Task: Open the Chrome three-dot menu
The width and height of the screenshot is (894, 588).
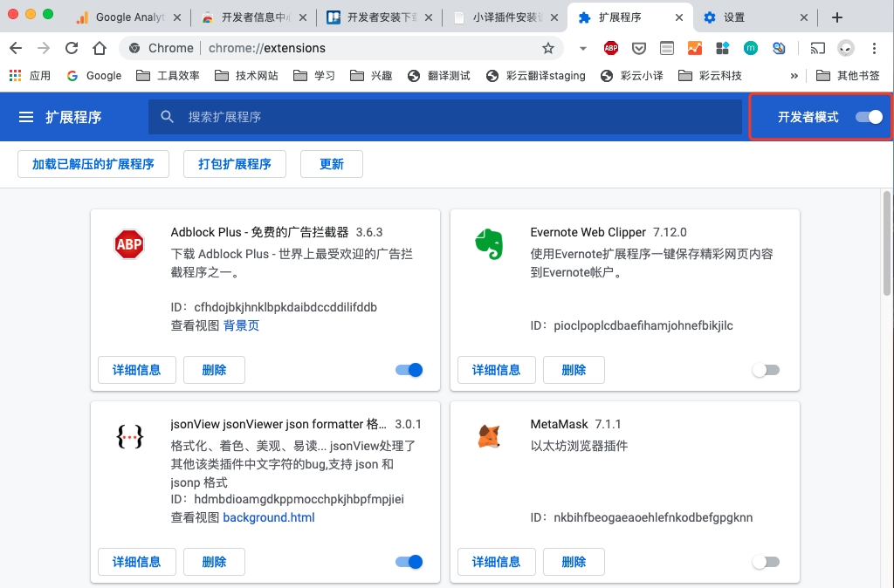Action: point(874,49)
